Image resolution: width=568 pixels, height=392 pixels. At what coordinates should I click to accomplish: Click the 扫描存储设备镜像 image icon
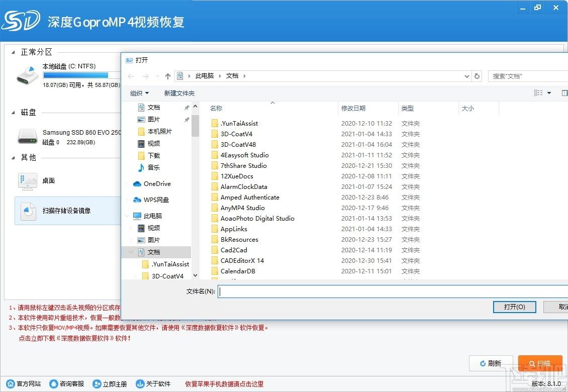[x=28, y=211]
